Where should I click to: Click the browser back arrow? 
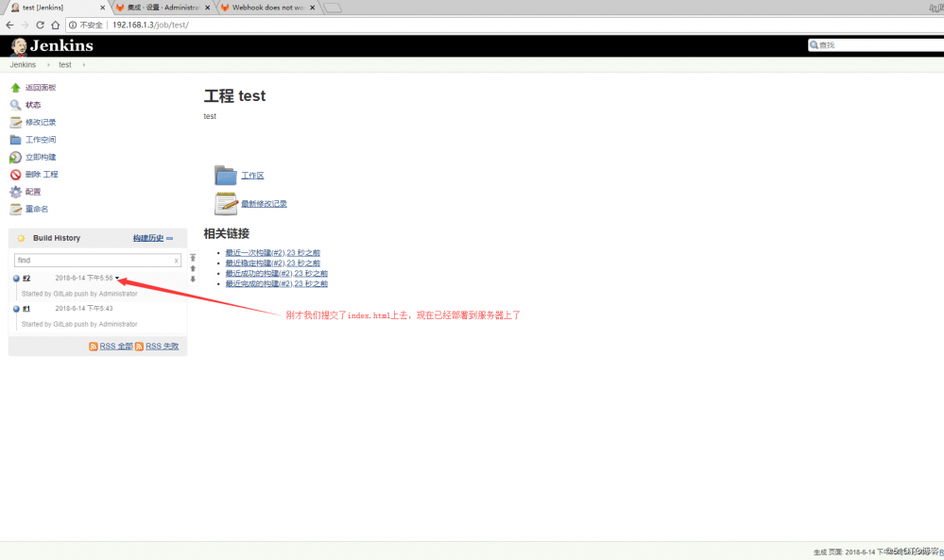[x=9, y=25]
